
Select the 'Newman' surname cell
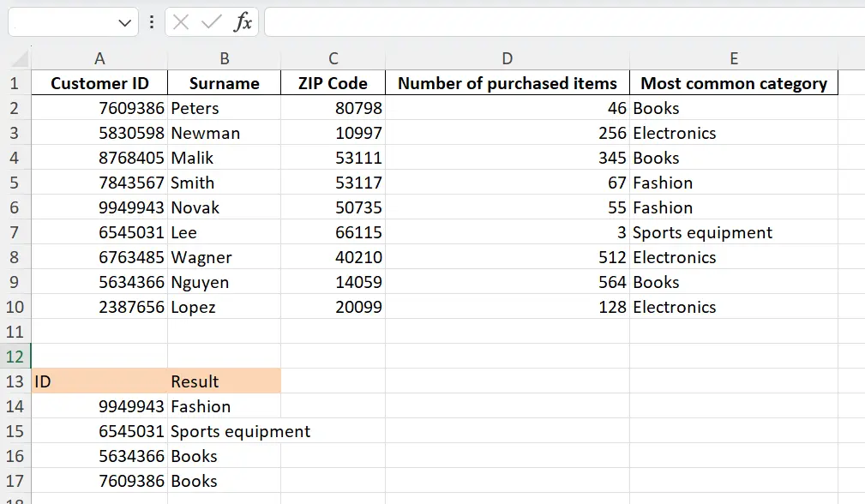224,132
